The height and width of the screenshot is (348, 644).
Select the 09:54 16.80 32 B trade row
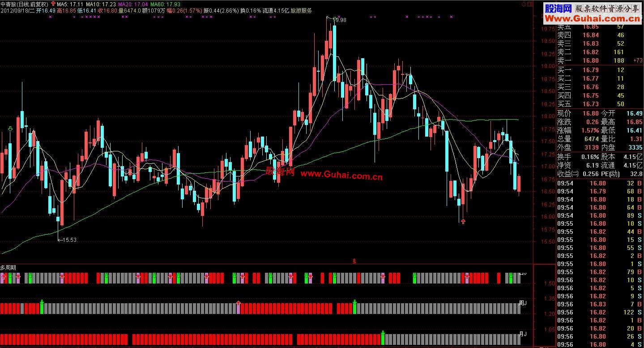600,183
